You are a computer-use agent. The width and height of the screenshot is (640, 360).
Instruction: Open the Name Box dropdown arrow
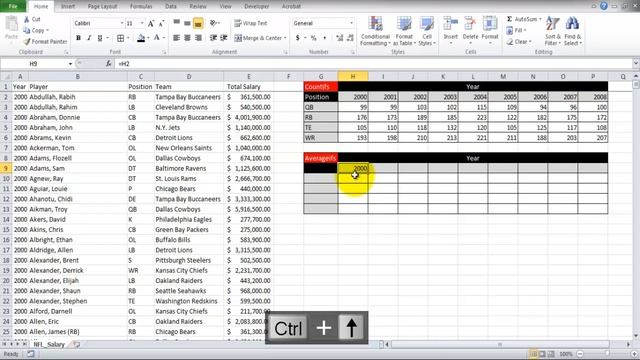[x=70, y=64]
